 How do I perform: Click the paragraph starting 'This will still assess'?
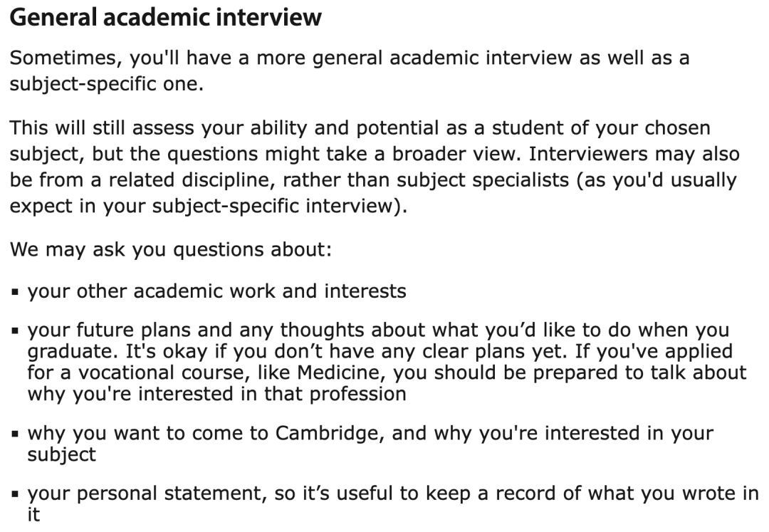pos(375,167)
